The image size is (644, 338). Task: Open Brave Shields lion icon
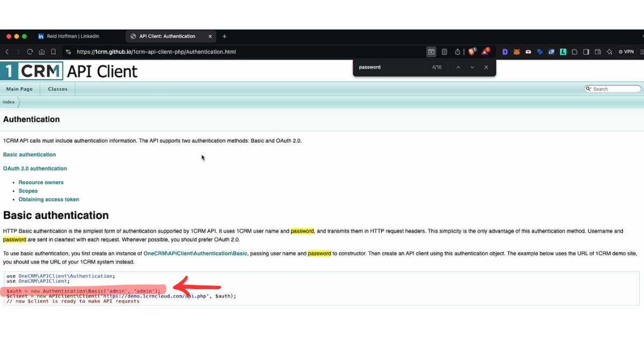tap(472, 52)
